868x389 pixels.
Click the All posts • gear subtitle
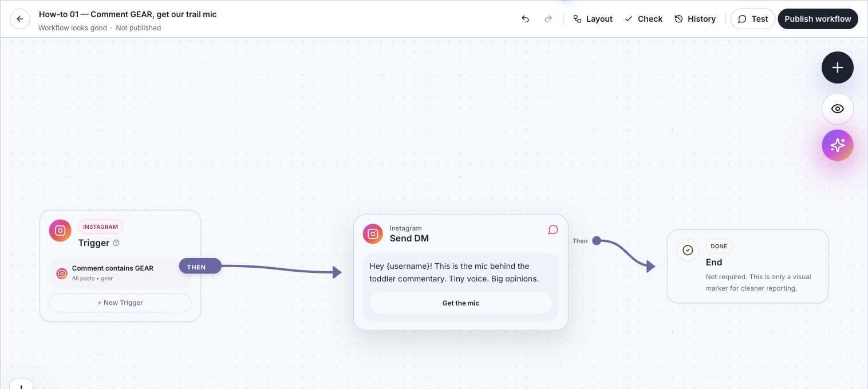click(x=92, y=279)
